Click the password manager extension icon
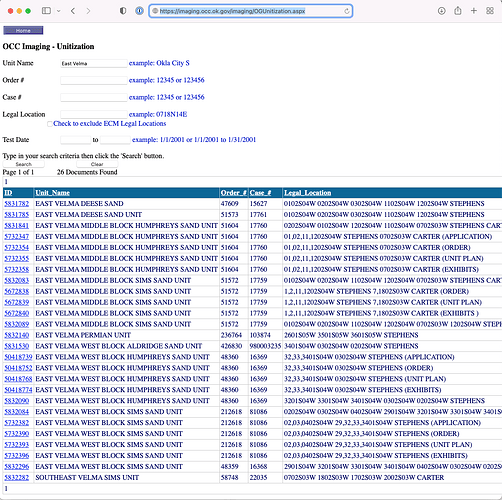 139,11
